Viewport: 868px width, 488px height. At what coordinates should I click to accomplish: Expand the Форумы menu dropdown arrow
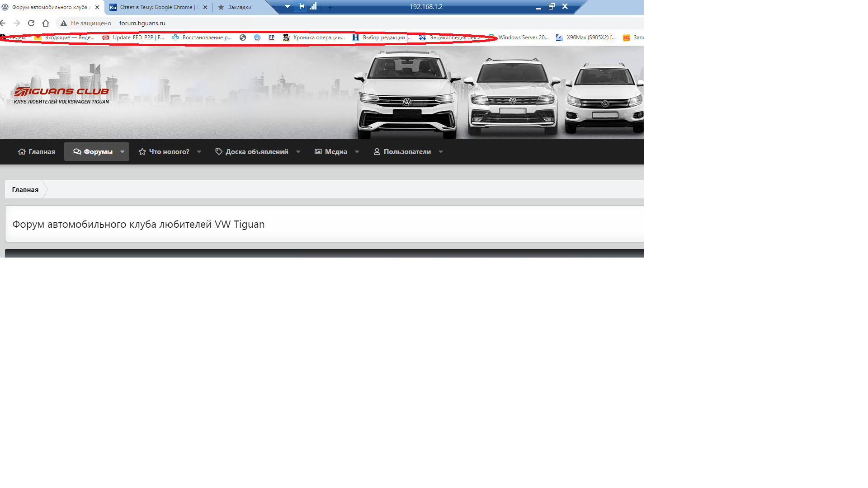point(123,152)
